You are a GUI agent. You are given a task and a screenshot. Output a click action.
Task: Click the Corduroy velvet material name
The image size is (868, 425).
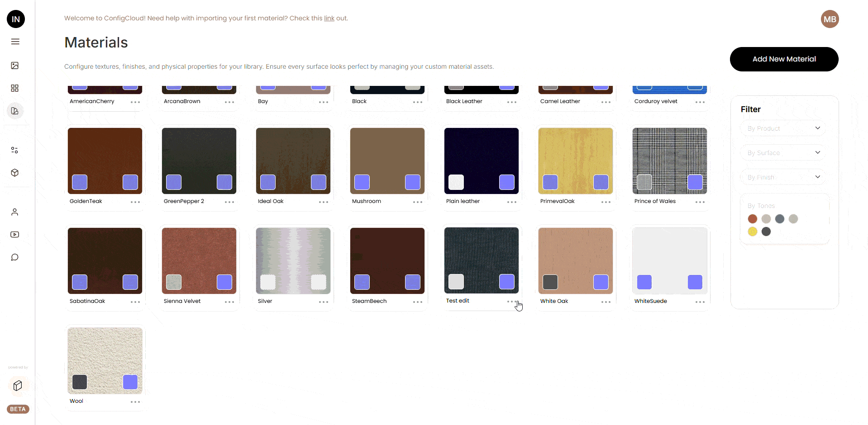(x=656, y=101)
